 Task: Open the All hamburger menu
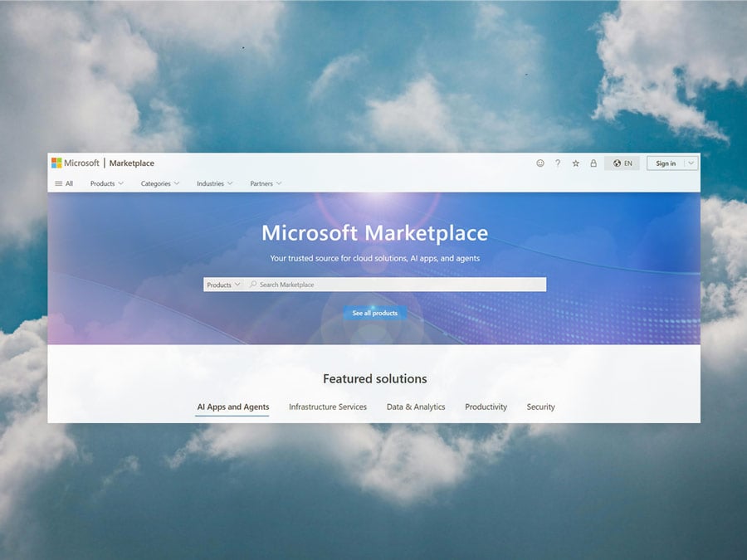pyautogui.click(x=64, y=183)
